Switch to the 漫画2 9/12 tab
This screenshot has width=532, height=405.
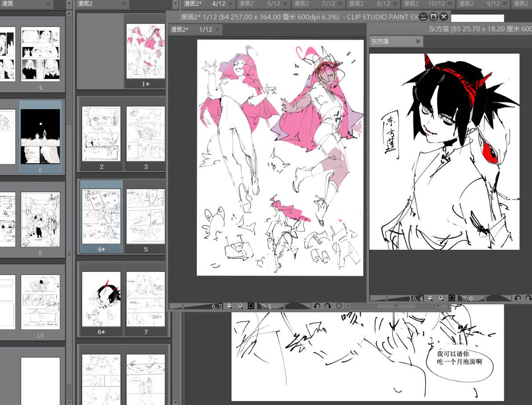click(x=483, y=4)
